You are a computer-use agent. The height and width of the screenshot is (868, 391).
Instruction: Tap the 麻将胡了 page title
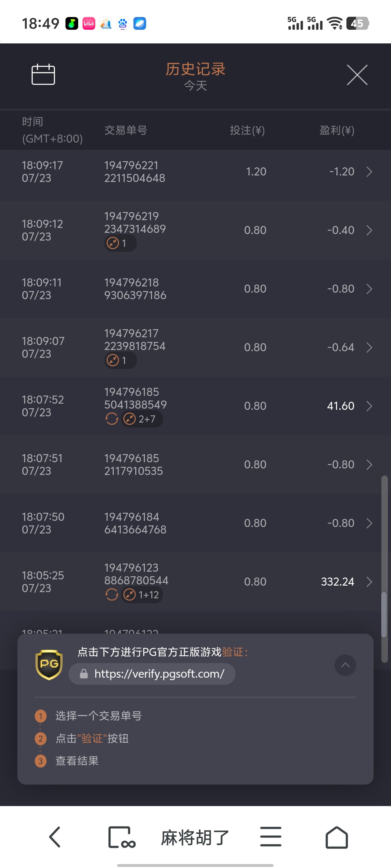195,837
